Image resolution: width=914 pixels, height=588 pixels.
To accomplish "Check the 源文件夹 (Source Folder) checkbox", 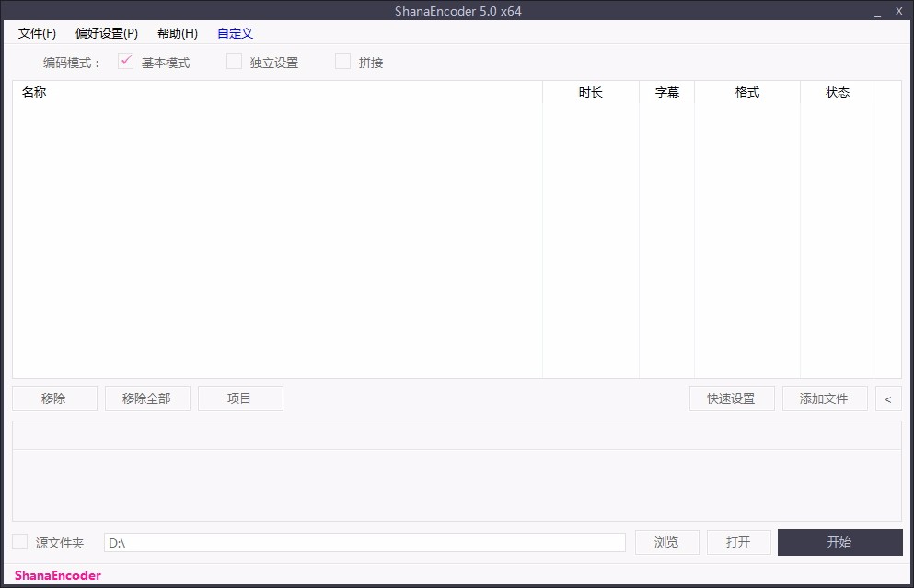I will tap(20, 542).
